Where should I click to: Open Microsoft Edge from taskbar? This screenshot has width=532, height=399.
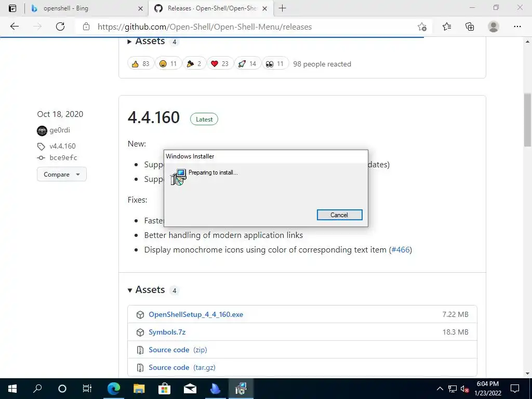click(114, 389)
